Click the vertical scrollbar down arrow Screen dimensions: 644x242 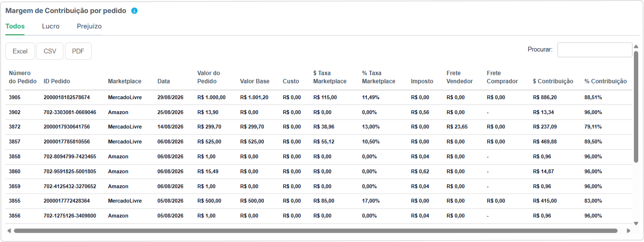[636, 224]
